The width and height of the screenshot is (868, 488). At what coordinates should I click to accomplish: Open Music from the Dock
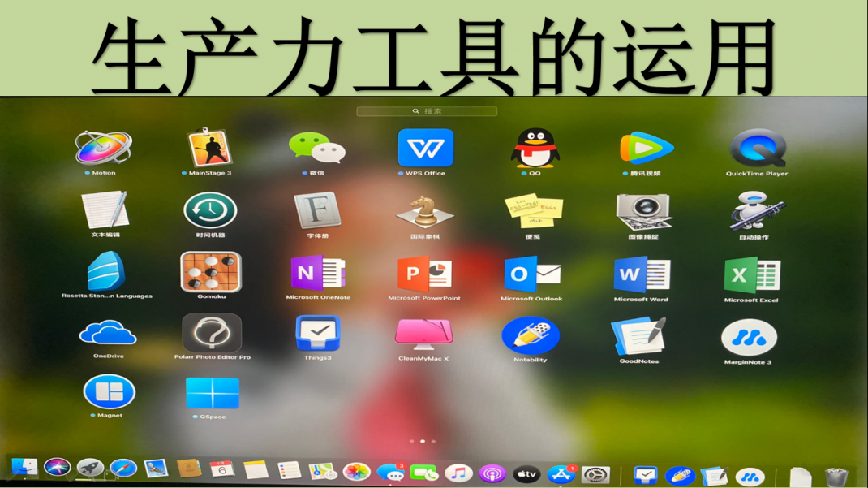point(458,473)
